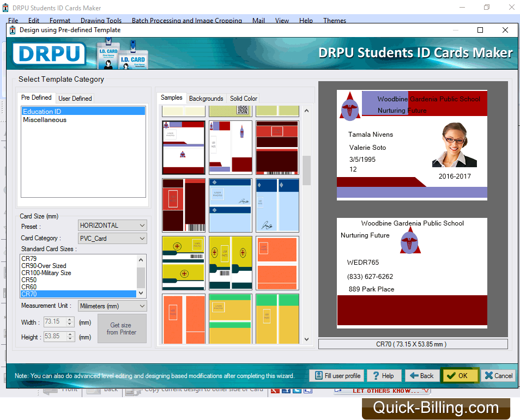Open the Card Category PVC_Card dropdown
This screenshot has width=520, height=420.
[x=112, y=238]
